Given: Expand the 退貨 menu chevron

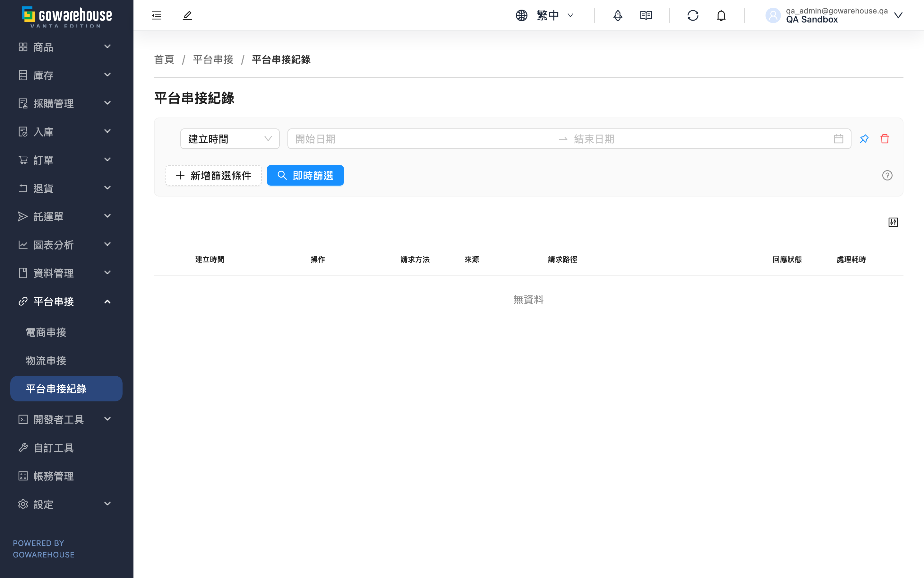Looking at the screenshot, I should [108, 188].
